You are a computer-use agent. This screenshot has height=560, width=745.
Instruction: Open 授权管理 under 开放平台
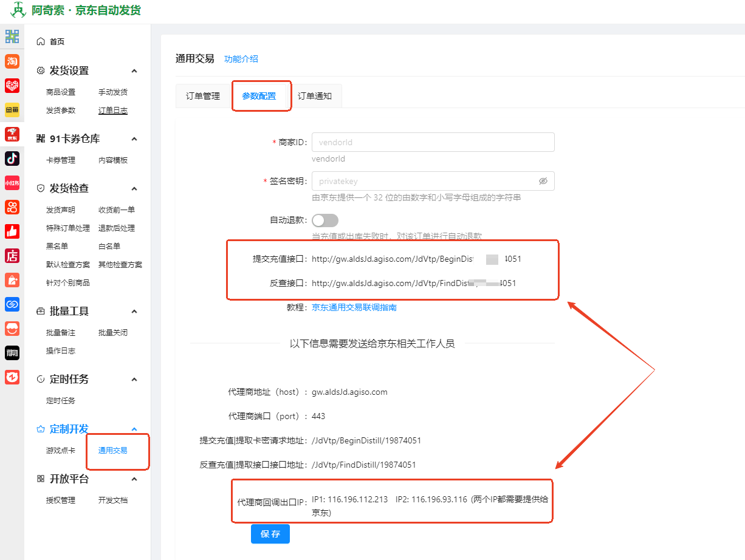click(61, 500)
